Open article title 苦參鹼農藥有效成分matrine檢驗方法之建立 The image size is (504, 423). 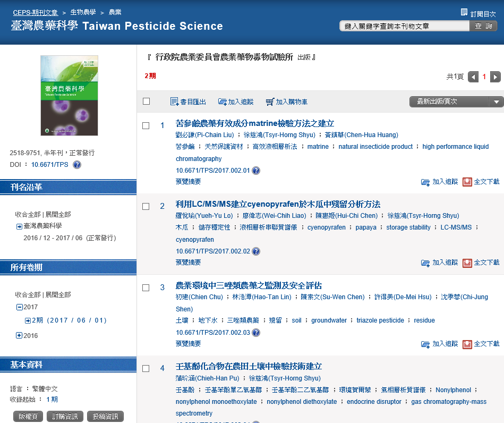point(255,123)
